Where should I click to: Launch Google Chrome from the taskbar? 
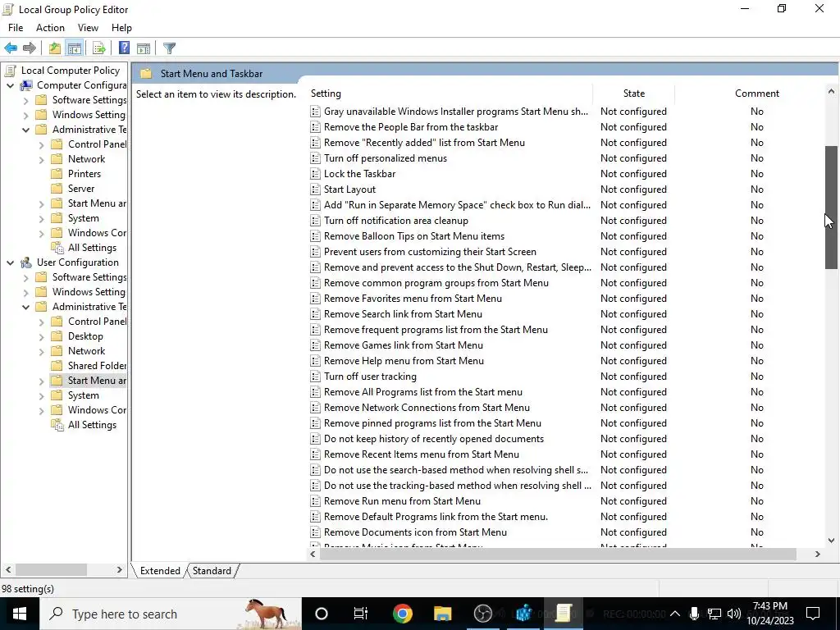(x=402, y=614)
